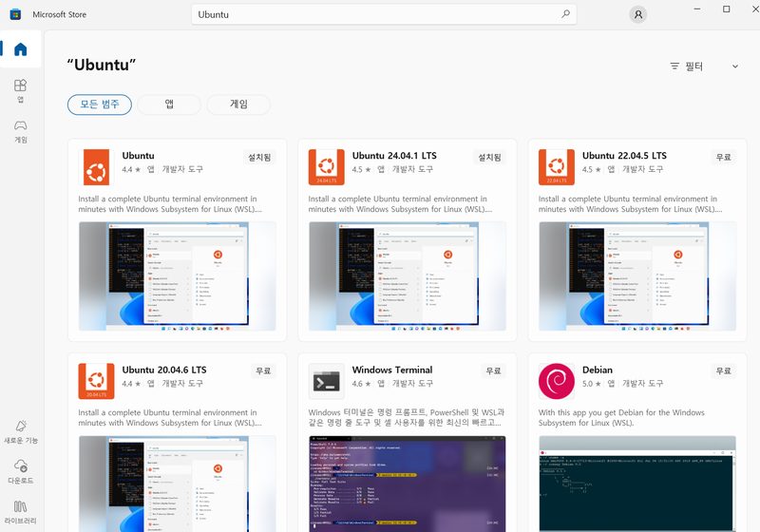Minimize the Microsoft Store window
The image size is (760, 532).
click(x=696, y=9)
